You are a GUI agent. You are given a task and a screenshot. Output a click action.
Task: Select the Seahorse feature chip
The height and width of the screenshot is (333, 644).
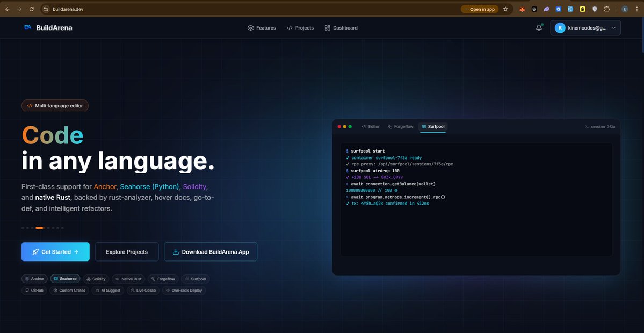pyautogui.click(x=65, y=279)
